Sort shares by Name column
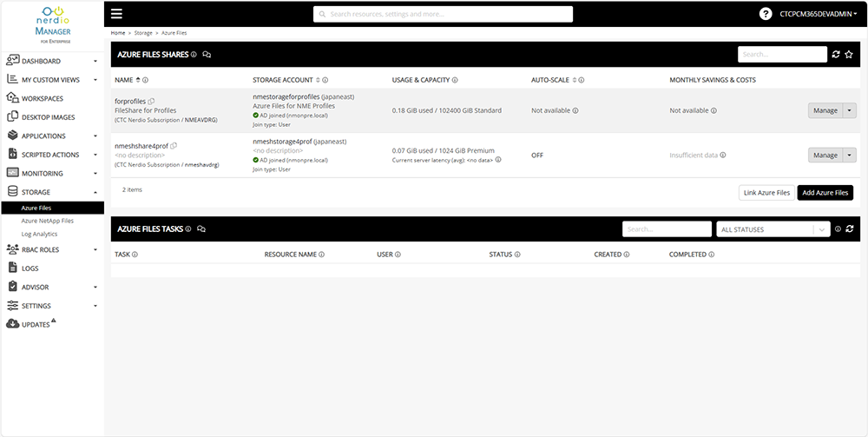The width and height of the screenshot is (868, 437). point(138,80)
